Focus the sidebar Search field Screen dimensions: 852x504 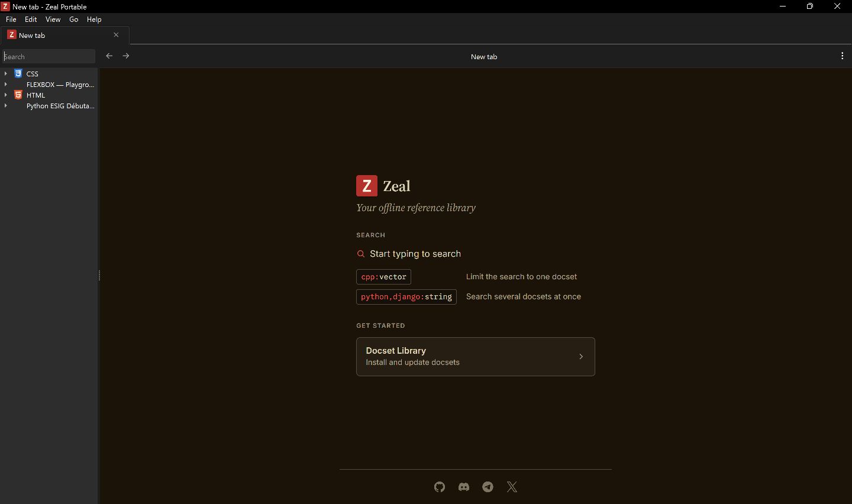(x=49, y=56)
